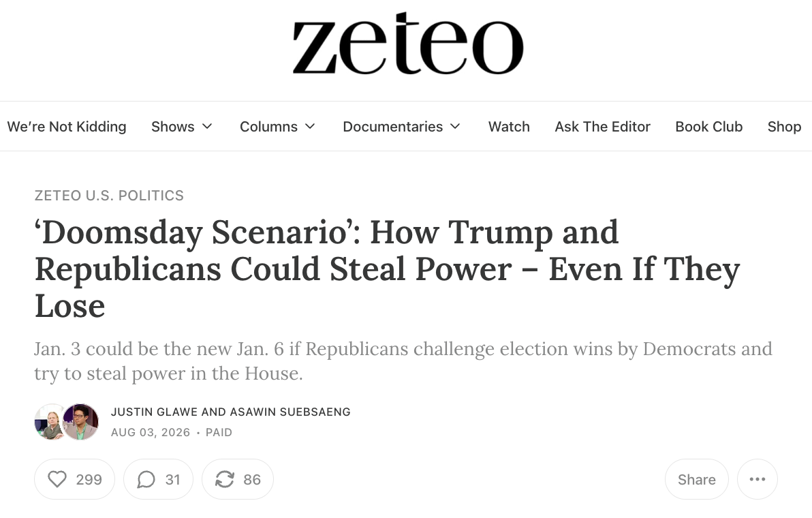Open Ask The Editor page
This screenshot has width=812, height=518.
tap(602, 126)
